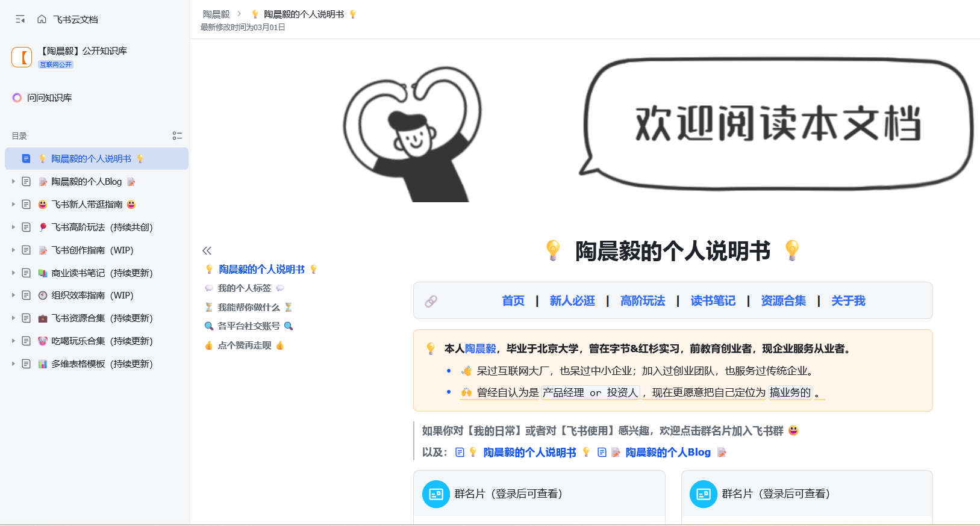
Task: Click the 欢迎阅读本文档 banner image
Action: pyautogui.click(x=658, y=129)
